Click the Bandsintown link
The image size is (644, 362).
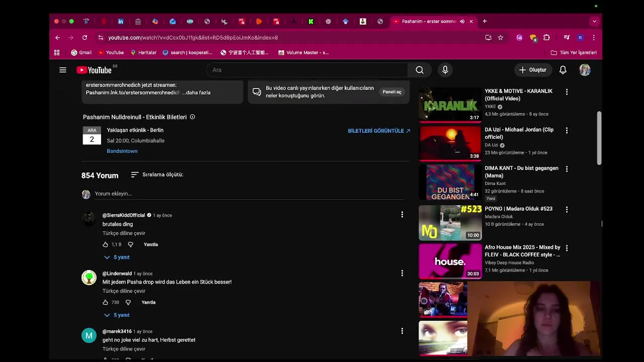[122, 151]
